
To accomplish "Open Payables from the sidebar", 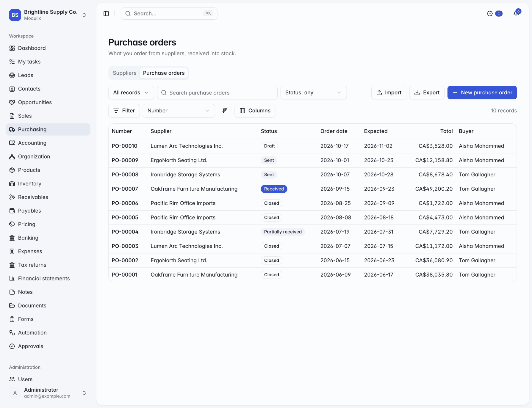I will (x=48, y=211).
